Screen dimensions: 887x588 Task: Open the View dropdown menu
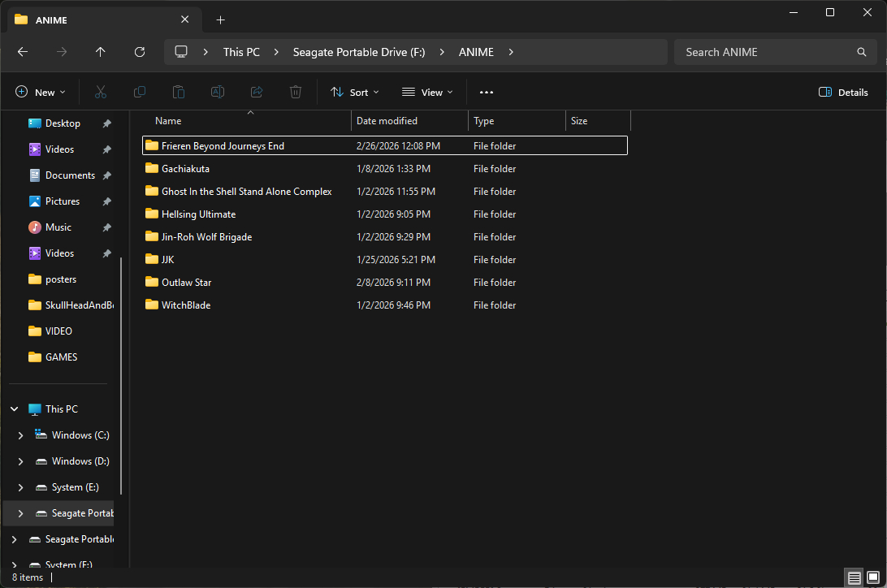point(427,93)
